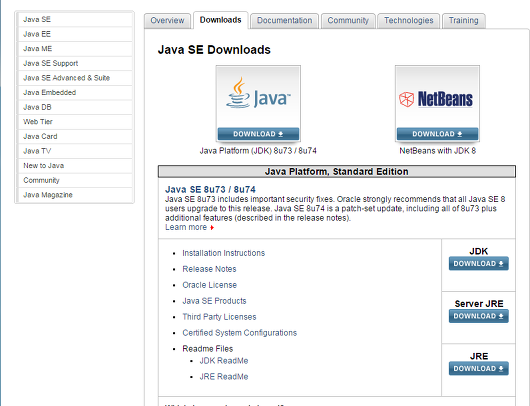Select Java SE in the sidebar

coord(74,19)
